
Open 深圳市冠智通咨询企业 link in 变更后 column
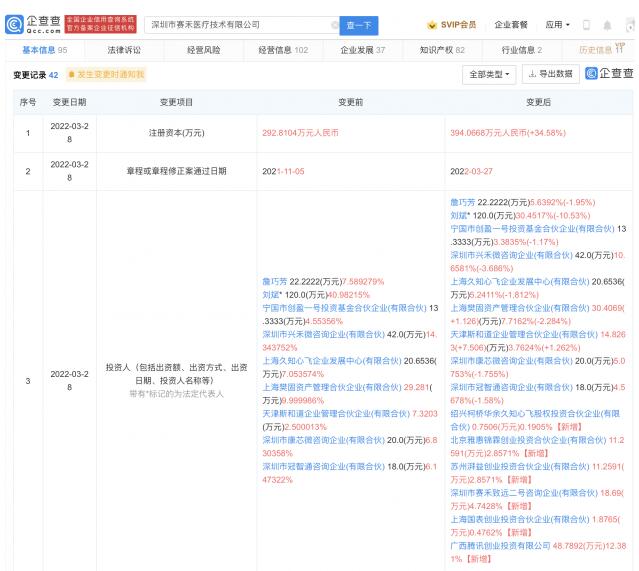tap(511, 387)
